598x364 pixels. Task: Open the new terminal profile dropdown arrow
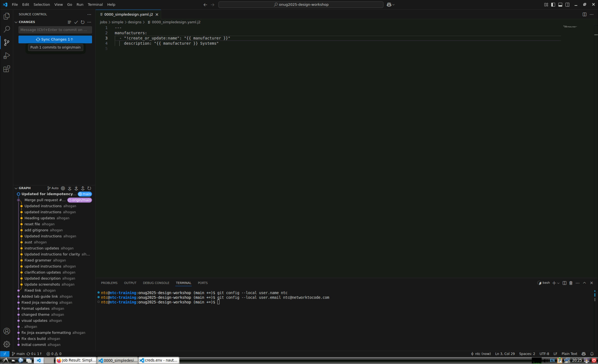point(558,283)
